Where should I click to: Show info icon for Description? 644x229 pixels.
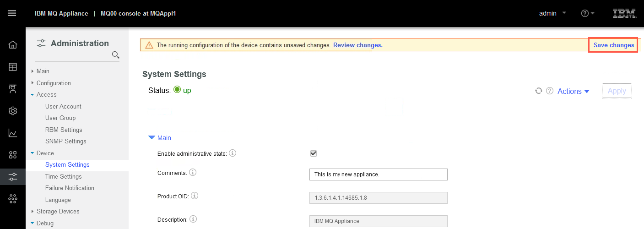193,219
